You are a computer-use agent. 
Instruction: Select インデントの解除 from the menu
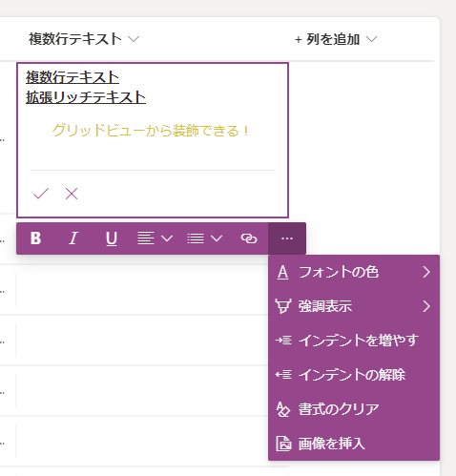[x=354, y=375]
